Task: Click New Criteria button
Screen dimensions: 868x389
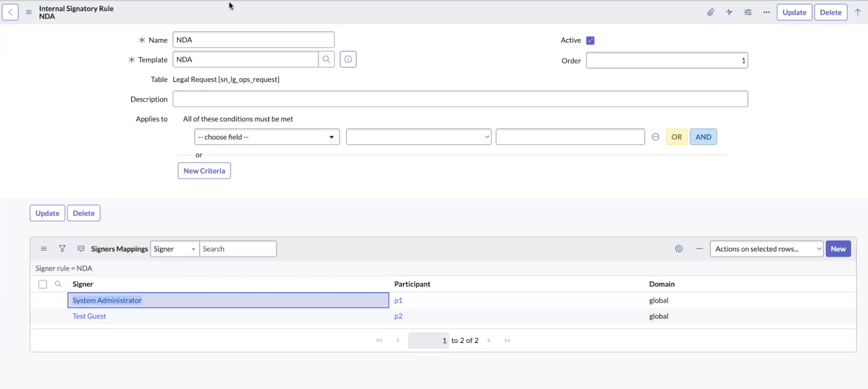Action: pyautogui.click(x=204, y=171)
